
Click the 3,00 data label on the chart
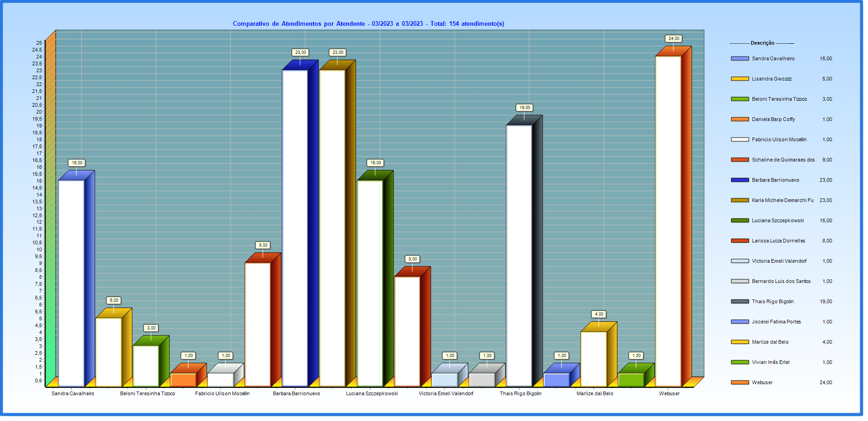coord(151,329)
